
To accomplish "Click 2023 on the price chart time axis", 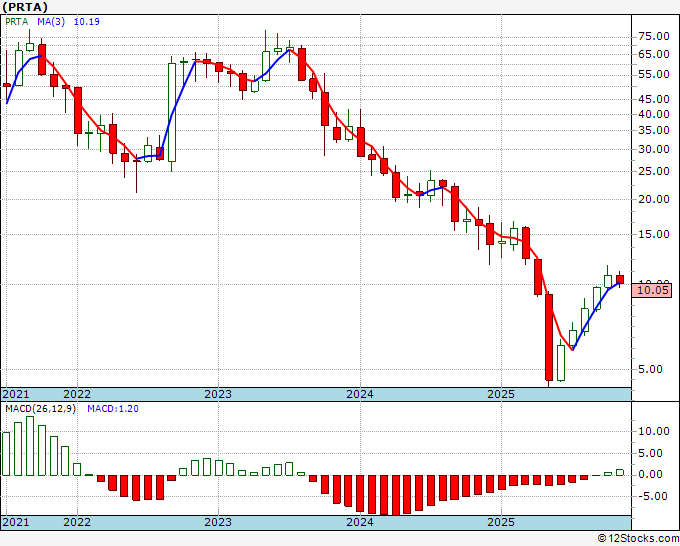I will tap(218, 394).
